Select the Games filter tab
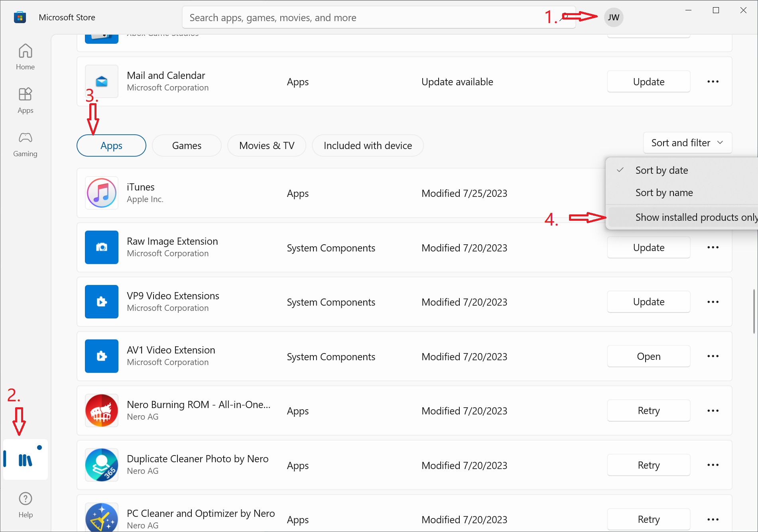 (187, 145)
